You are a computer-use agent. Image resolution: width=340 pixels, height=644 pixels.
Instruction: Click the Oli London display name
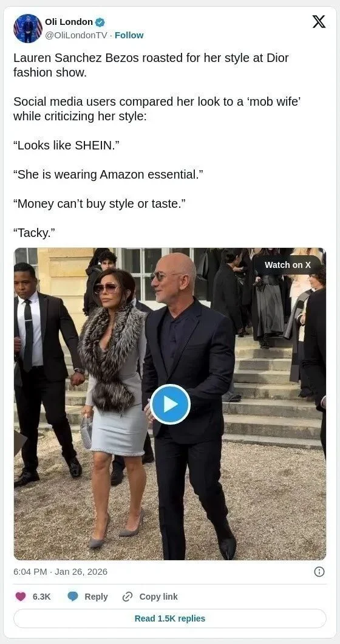pos(69,22)
